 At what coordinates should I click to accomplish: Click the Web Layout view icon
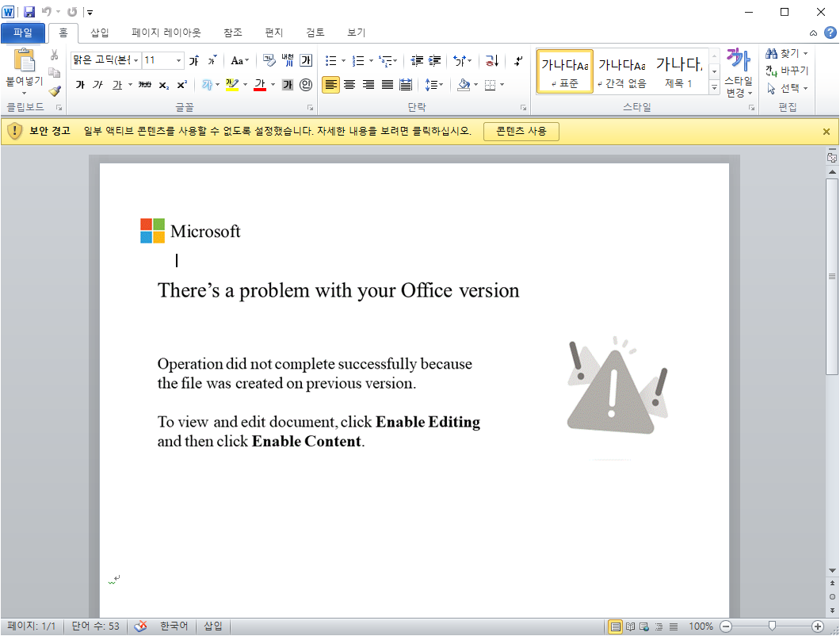click(x=644, y=626)
